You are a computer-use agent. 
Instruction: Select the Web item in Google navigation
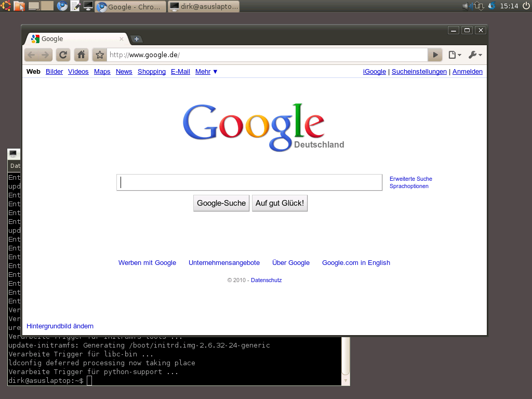point(33,72)
